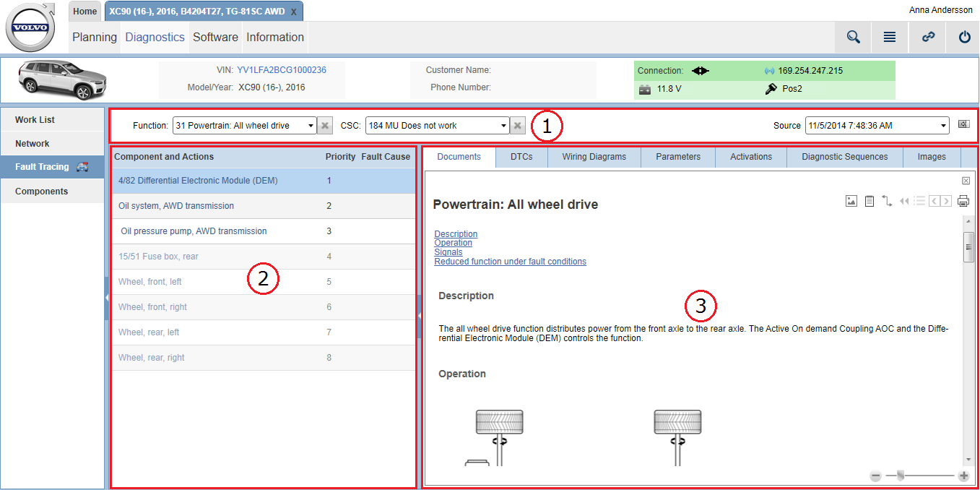
Task: Open the Images tab
Action: point(932,157)
